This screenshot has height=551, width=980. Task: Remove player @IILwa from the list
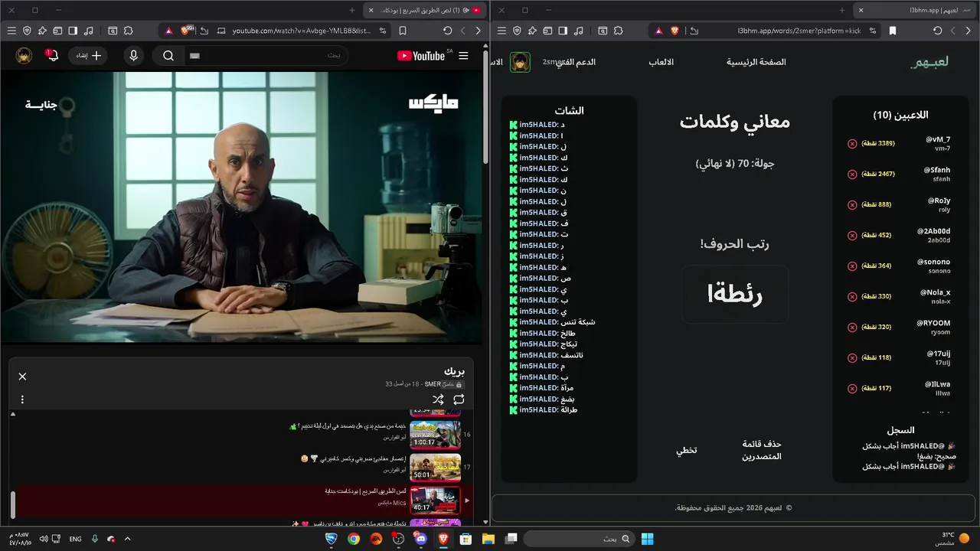(852, 389)
